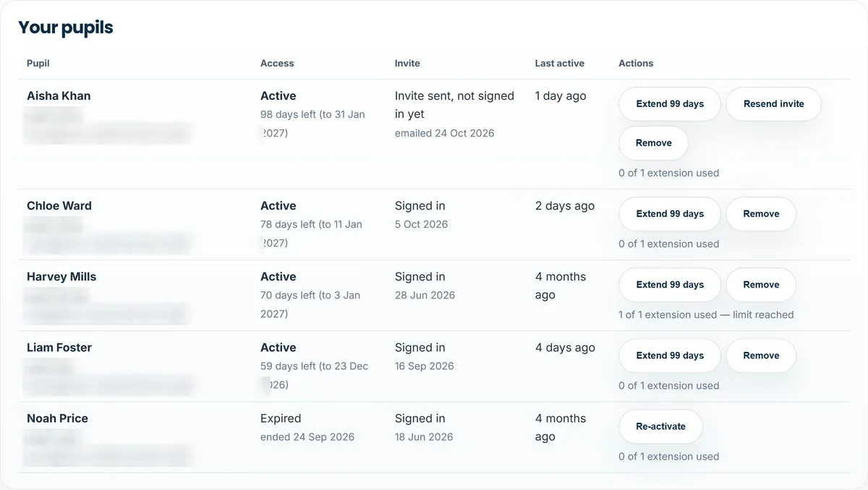This screenshot has width=868, height=490.
Task: Click '70 days left (to 3 Jan 2027)'
Action: click(x=310, y=304)
